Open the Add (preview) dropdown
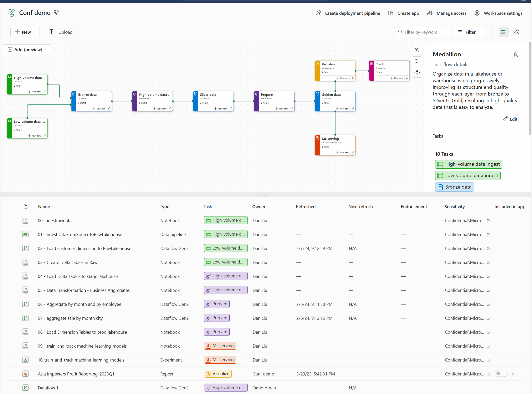 click(27, 49)
